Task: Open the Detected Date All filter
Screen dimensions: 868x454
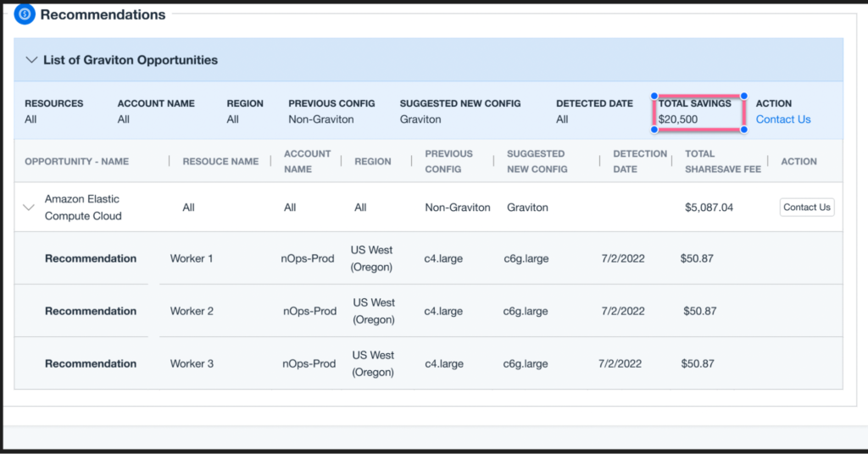Action: (x=562, y=119)
